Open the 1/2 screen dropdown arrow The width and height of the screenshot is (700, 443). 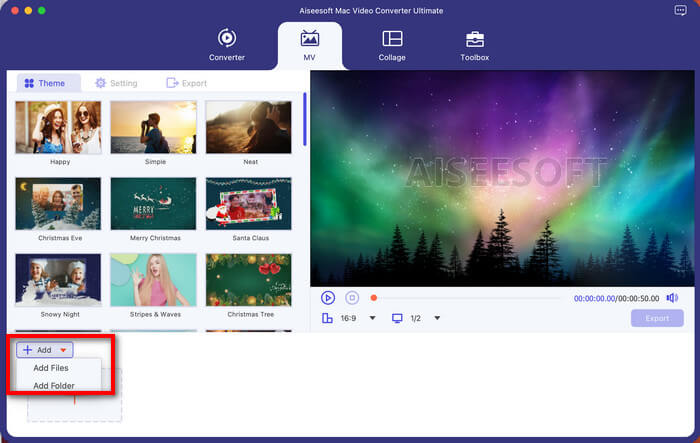437,318
